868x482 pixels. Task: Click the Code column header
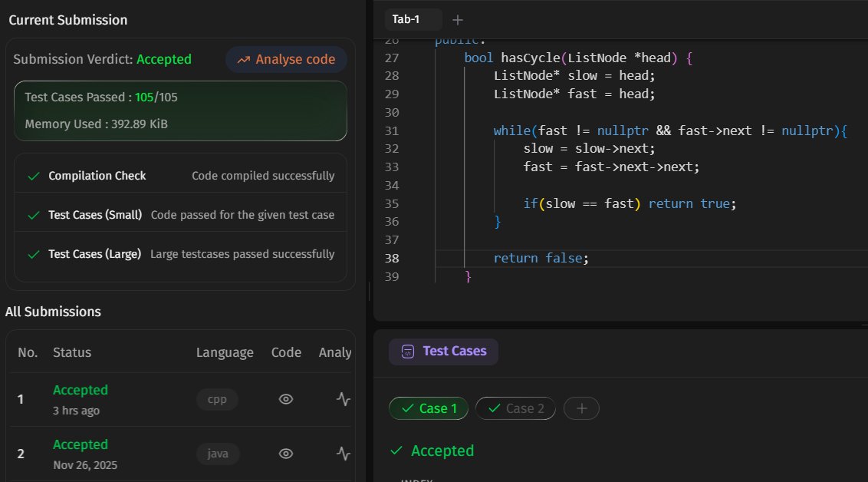(x=286, y=352)
